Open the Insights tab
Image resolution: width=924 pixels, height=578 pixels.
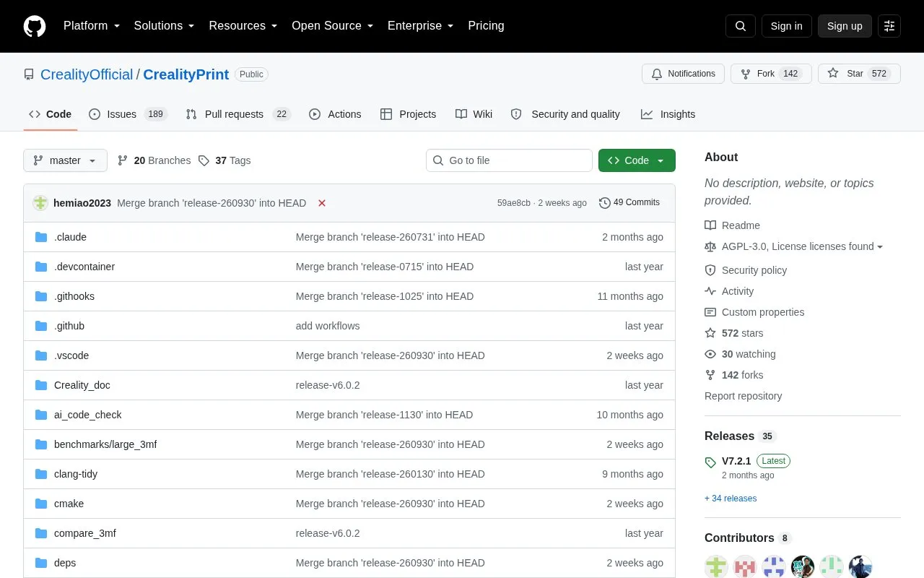pos(668,114)
